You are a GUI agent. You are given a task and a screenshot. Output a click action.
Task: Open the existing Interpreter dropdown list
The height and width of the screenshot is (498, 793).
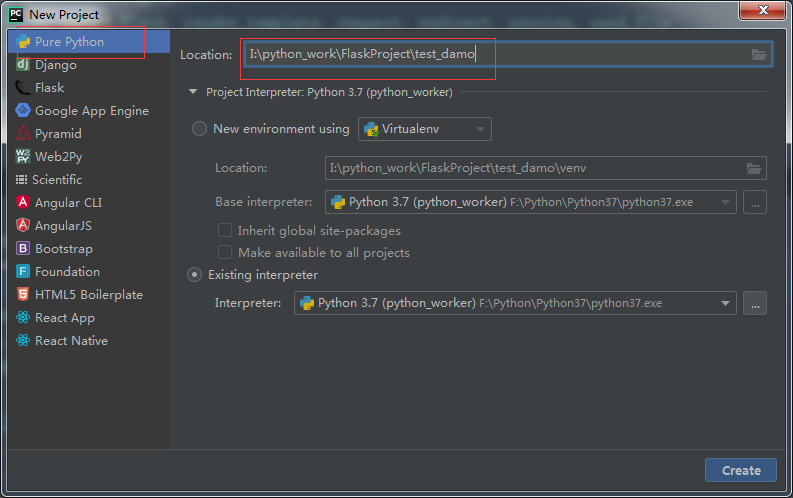pos(515,303)
